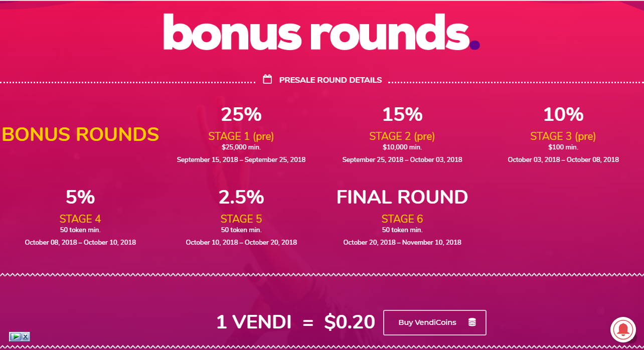
Task: Click the October 20 – November 10 date range
Action: pyautogui.click(x=402, y=242)
